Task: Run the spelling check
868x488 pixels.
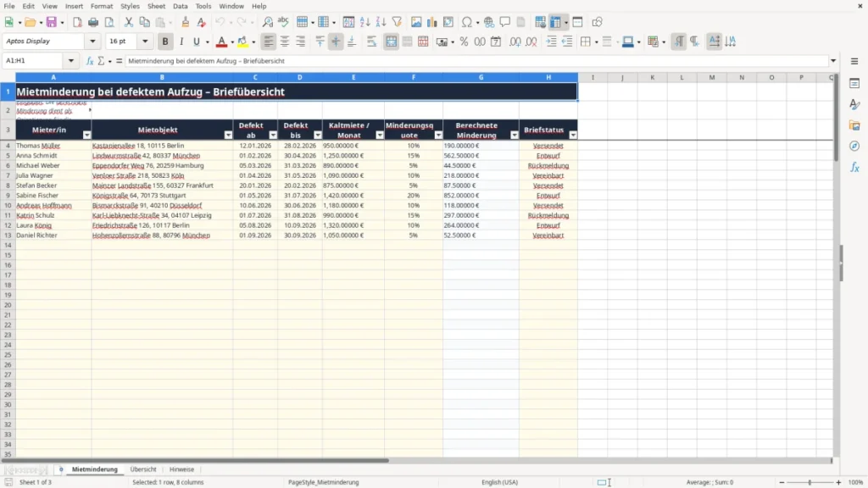Action: point(283,22)
